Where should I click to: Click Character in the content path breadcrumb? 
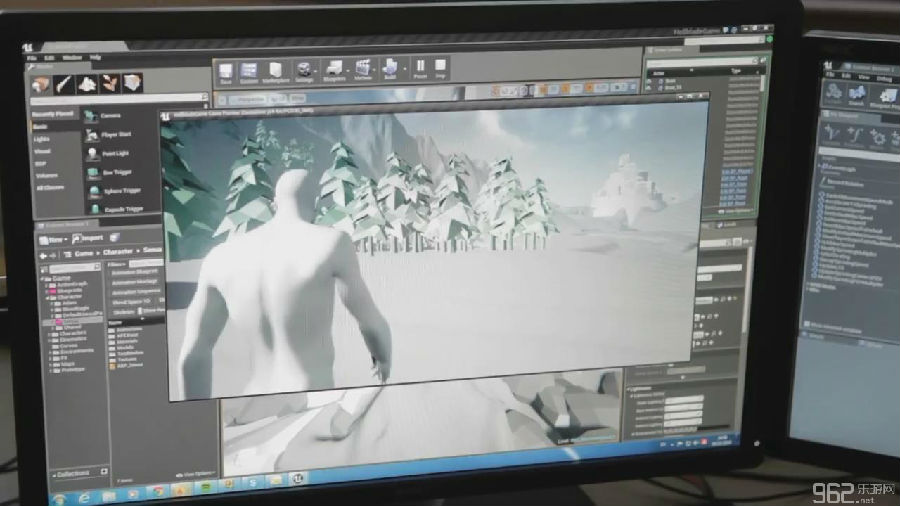coord(118,252)
